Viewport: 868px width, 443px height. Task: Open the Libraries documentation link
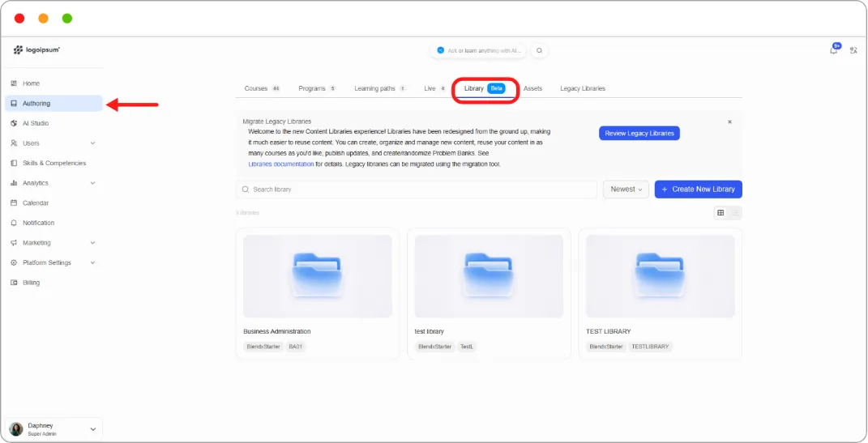coord(281,164)
